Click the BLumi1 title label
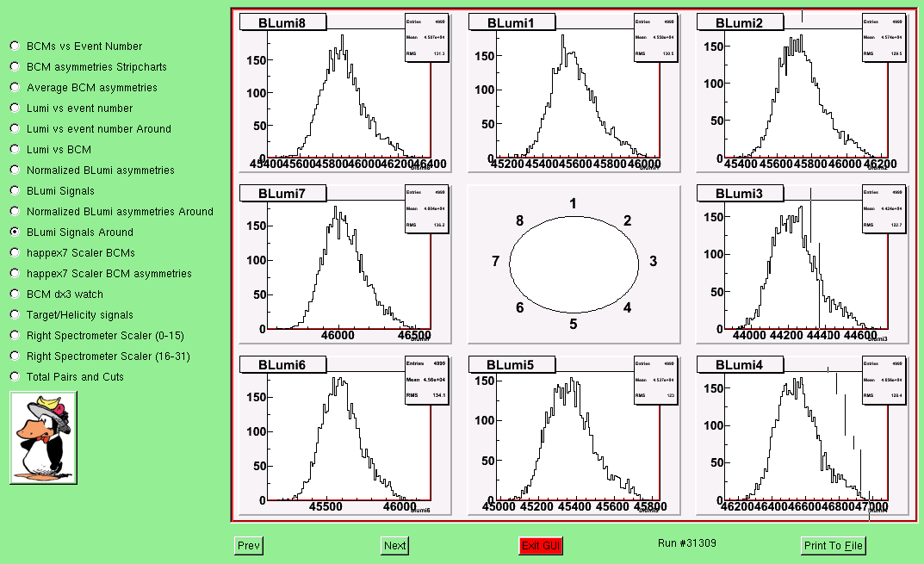 (512, 22)
